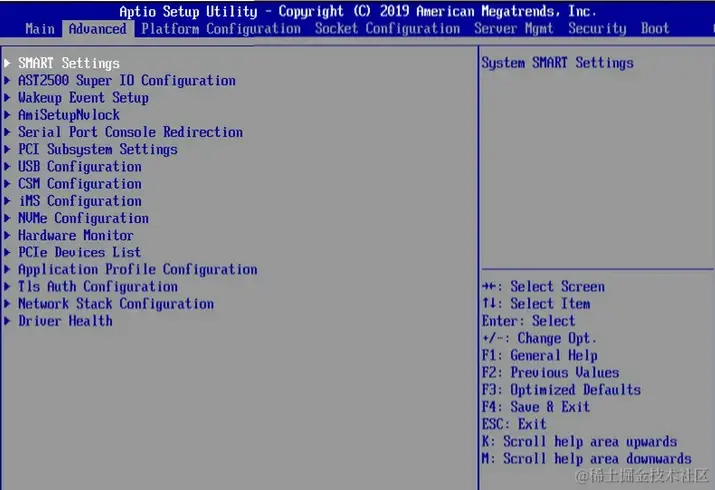Image resolution: width=715 pixels, height=490 pixels.
Task: Click 'F4: Save & Exit' hint
Action: point(536,407)
